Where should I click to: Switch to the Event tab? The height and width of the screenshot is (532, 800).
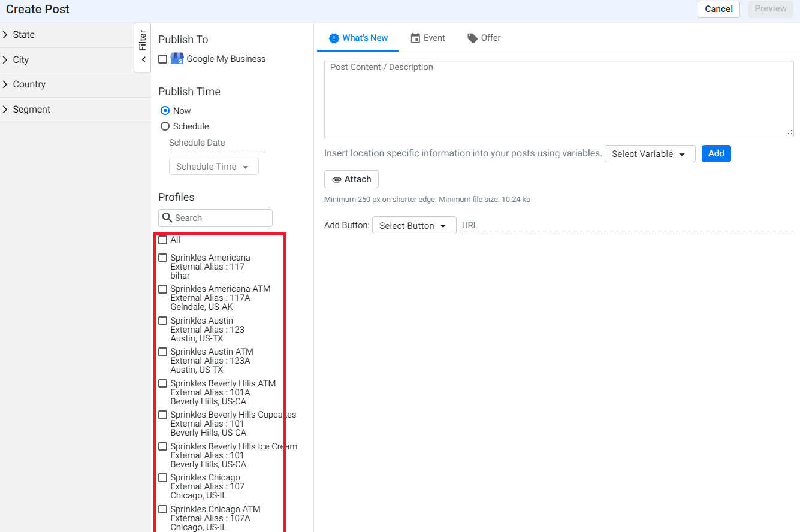[428, 38]
